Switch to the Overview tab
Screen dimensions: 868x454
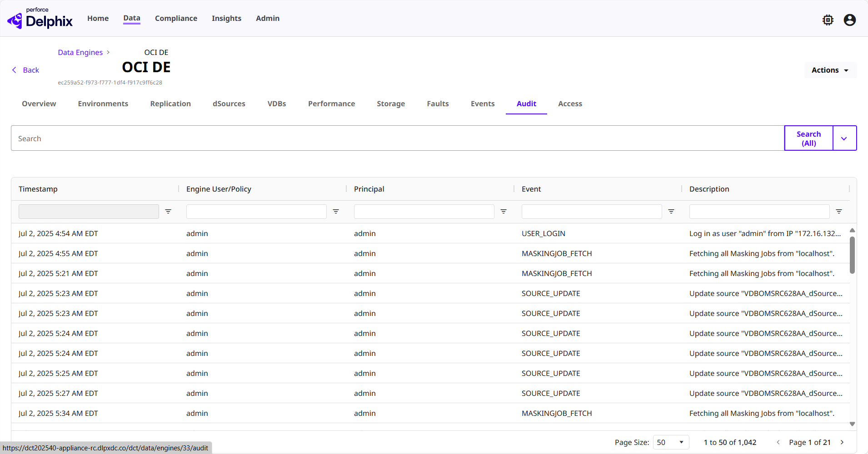(x=39, y=104)
